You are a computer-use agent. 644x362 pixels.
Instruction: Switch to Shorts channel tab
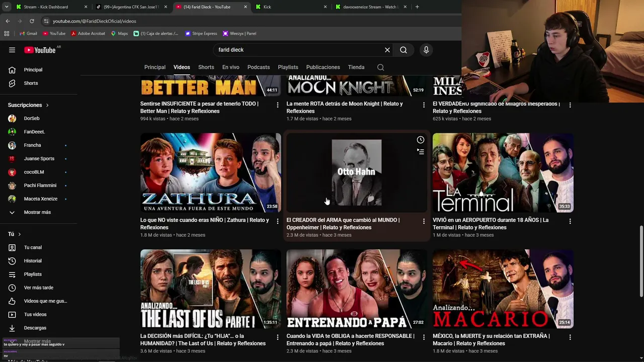[206, 67]
